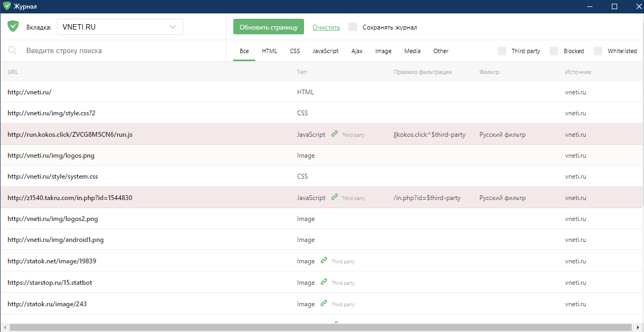Open the VNETI.RU tab dropdown
The width and height of the screenshot is (644, 332).
pyautogui.click(x=120, y=27)
